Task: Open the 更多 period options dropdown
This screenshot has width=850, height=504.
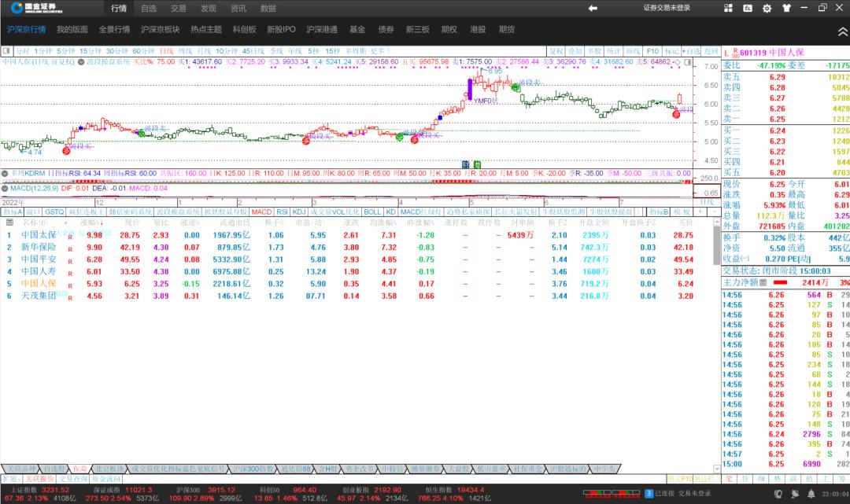Action: tap(379, 50)
